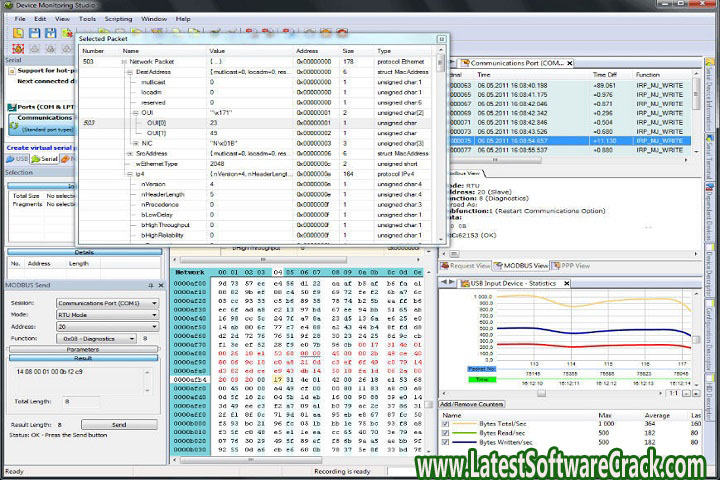This screenshot has height=480, width=720.
Task: Toggle the Bytes Total/sec counter checkbox
Action: point(447,425)
